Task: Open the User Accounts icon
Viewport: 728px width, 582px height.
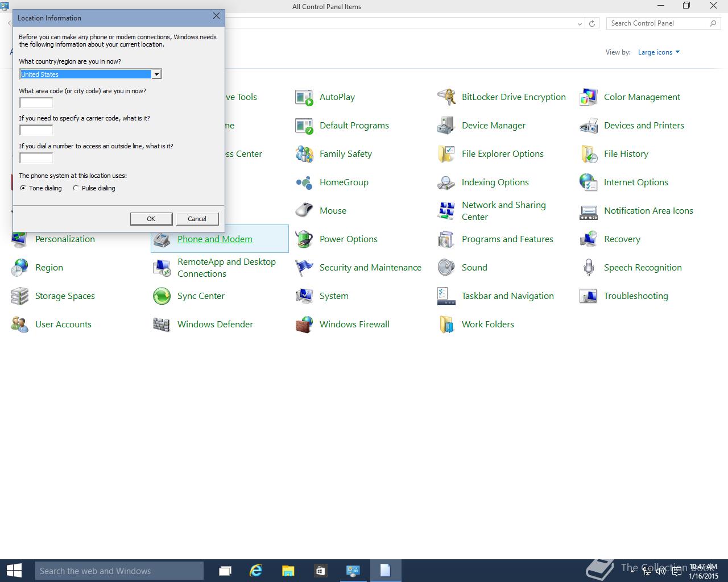Action: coord(20,325)
